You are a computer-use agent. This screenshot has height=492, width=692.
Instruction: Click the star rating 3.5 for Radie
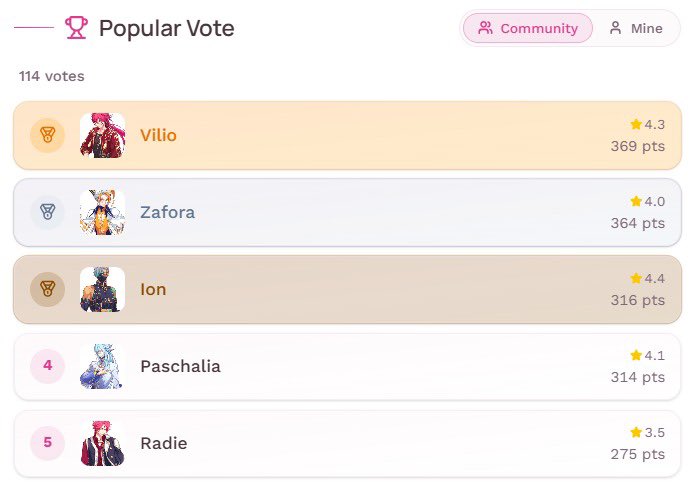[647, 432]
